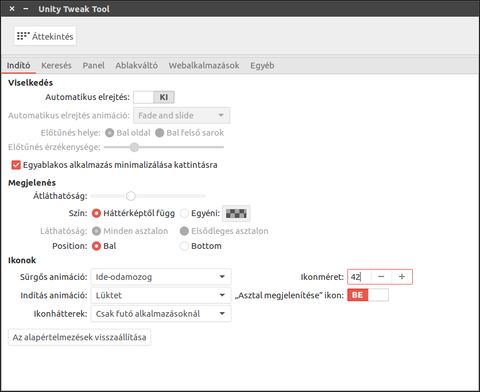Open the Egyéni custom color swatch

(236, 213)
